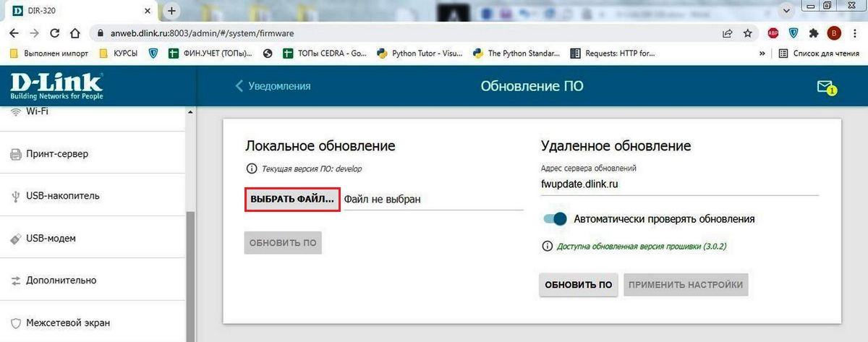Screen dimensions: 868x342
Task: Go forward with the browser forward arrow
Action: coord(35,33)
